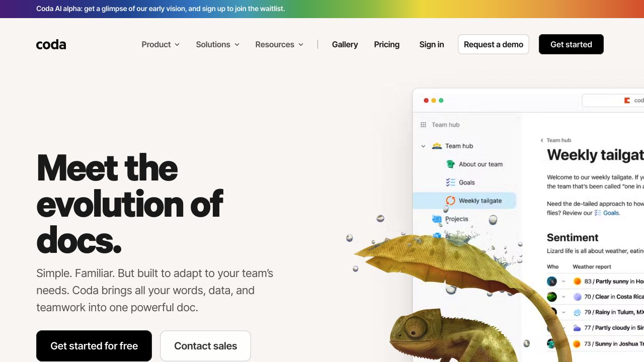Image resolution: width=644 pixels, height=362 pixels.
Task: Open the Product dropdown menu
Action: pos(160,44)
